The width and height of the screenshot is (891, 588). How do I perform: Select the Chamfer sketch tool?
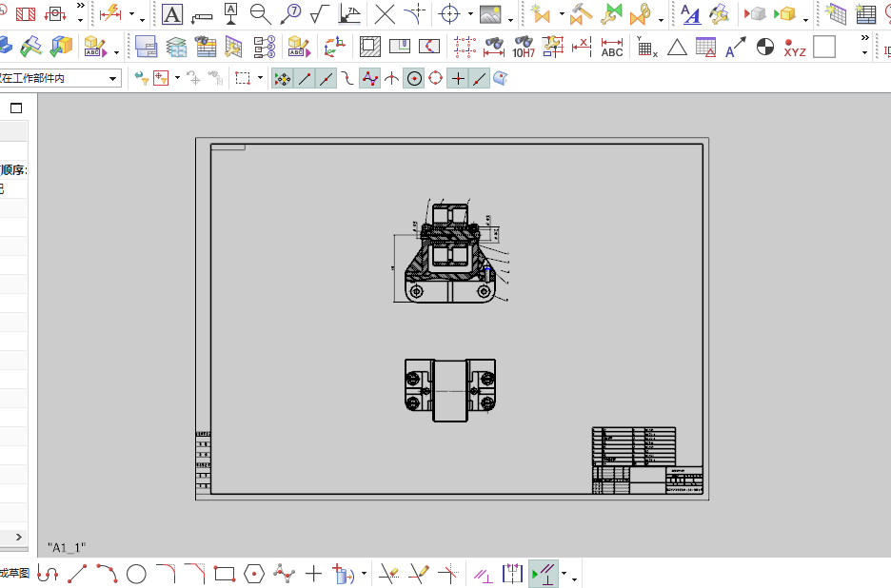click(x=195, y=574)
